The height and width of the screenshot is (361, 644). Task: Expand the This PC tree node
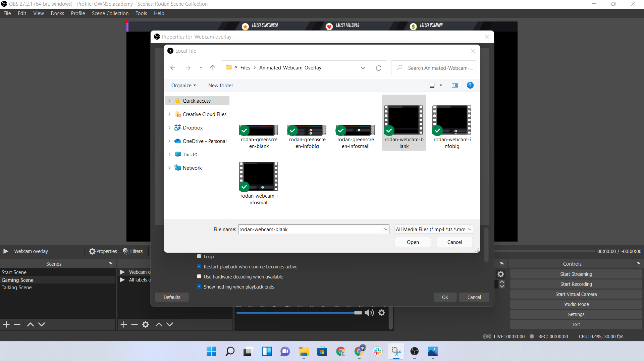click(169, 155)
